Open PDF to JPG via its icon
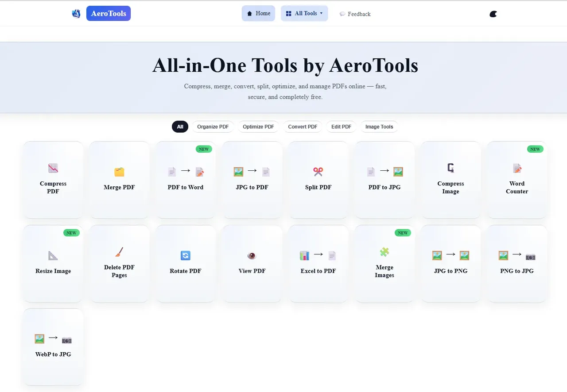The height and width of the screenshot is (392, 567). [384, 172]
